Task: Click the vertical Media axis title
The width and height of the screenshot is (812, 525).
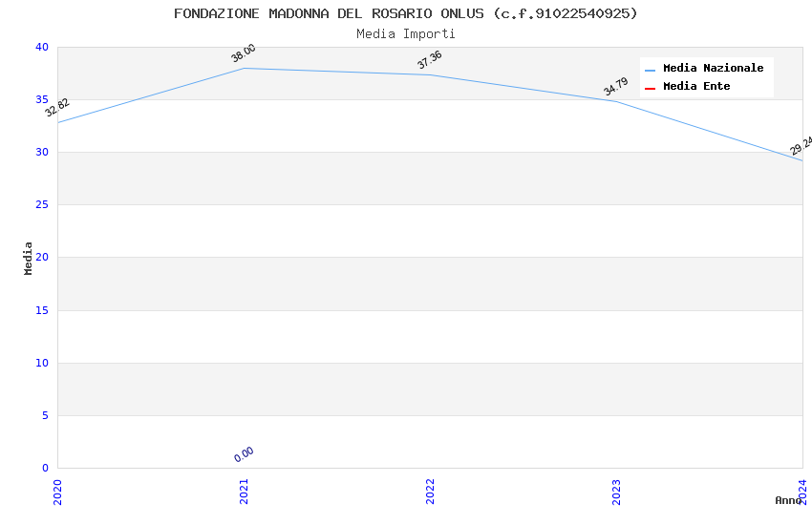Action: [x=28, y=258]
